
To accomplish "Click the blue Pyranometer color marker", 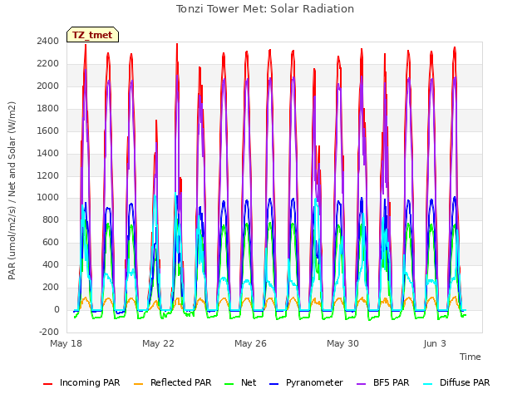I will pyautogui.click(x=274, y=384).
